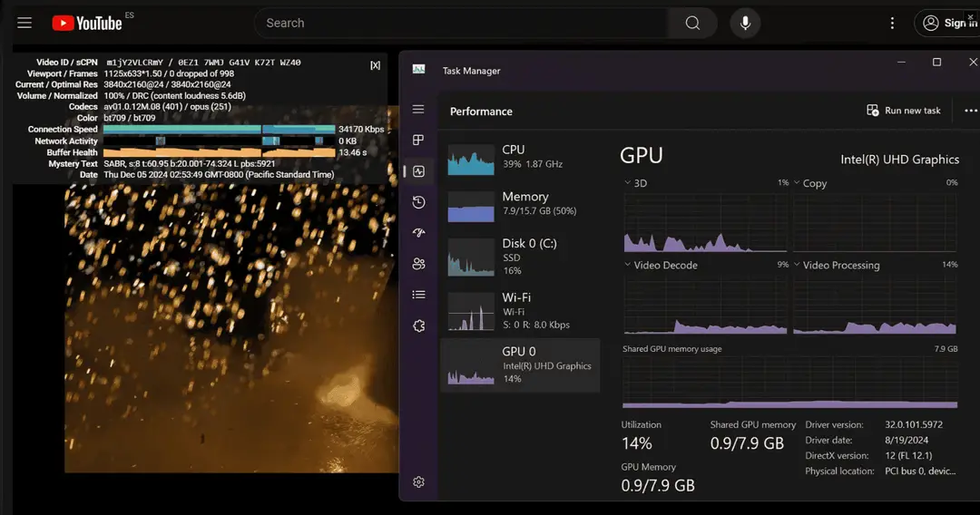Open YouTube settings three-dot menu
Image resolution: width=980 pixels, height=515 pixels.
click(892, 23)
